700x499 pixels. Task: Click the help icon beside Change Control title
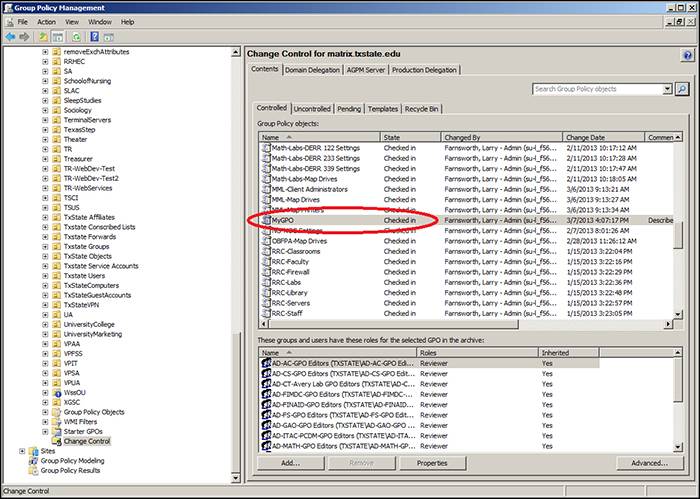[688, 55]
